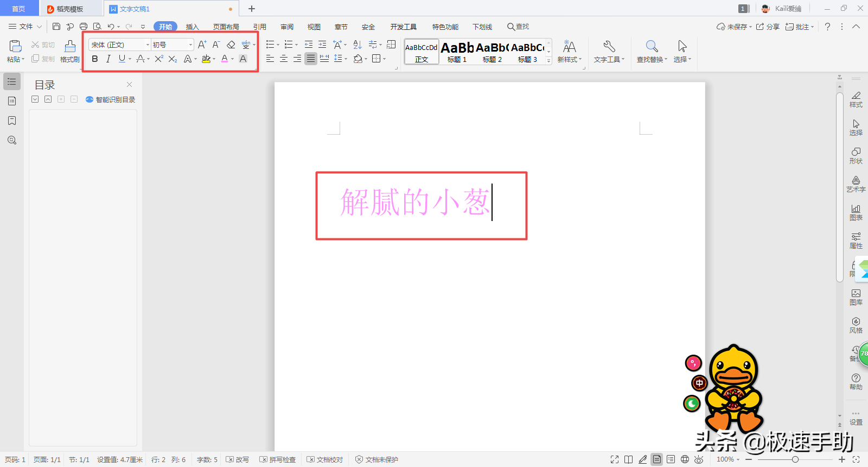Center align the paragraph
Viewport: 868px width, 467px height.
pyautogui.click(x=284, y=59)
